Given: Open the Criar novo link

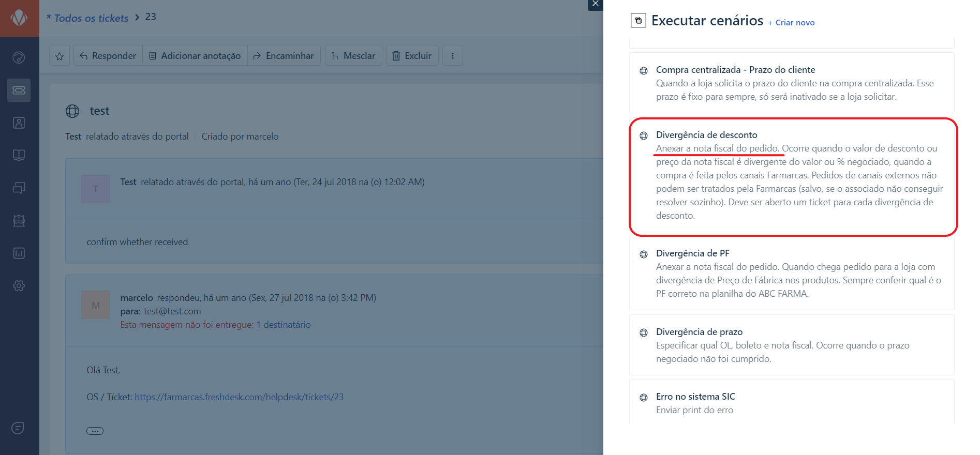Looking at the screenshot, I should click(x=792, y=23).
